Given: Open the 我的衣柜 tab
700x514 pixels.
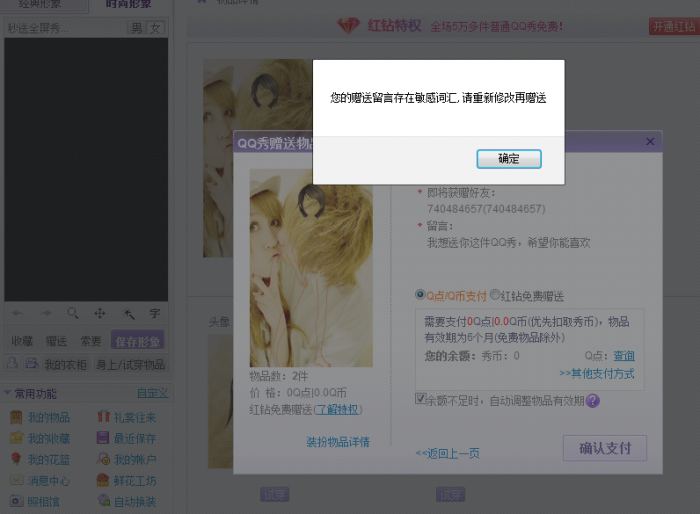Looking at the screenshot, I should tap(66, 364).
